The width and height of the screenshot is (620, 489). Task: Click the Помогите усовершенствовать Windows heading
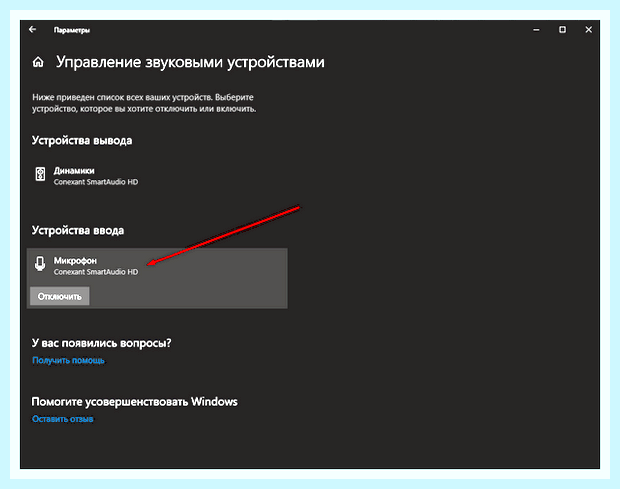(134, 402)
